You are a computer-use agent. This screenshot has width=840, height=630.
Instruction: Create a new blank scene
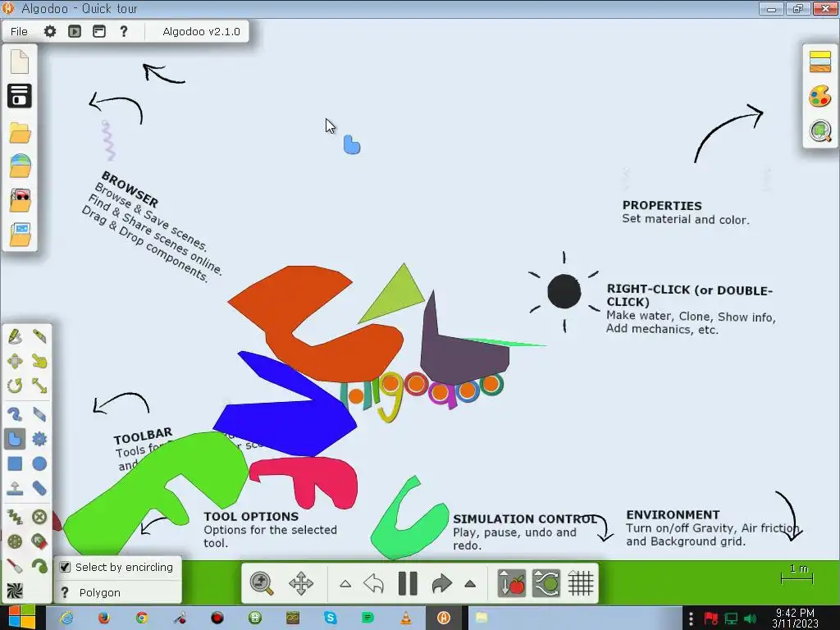20,62
